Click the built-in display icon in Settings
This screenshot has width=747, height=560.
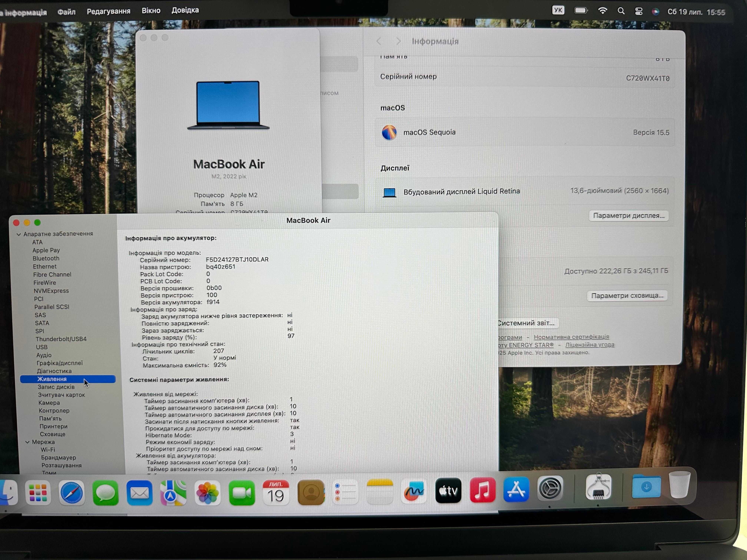click(389, 192)
